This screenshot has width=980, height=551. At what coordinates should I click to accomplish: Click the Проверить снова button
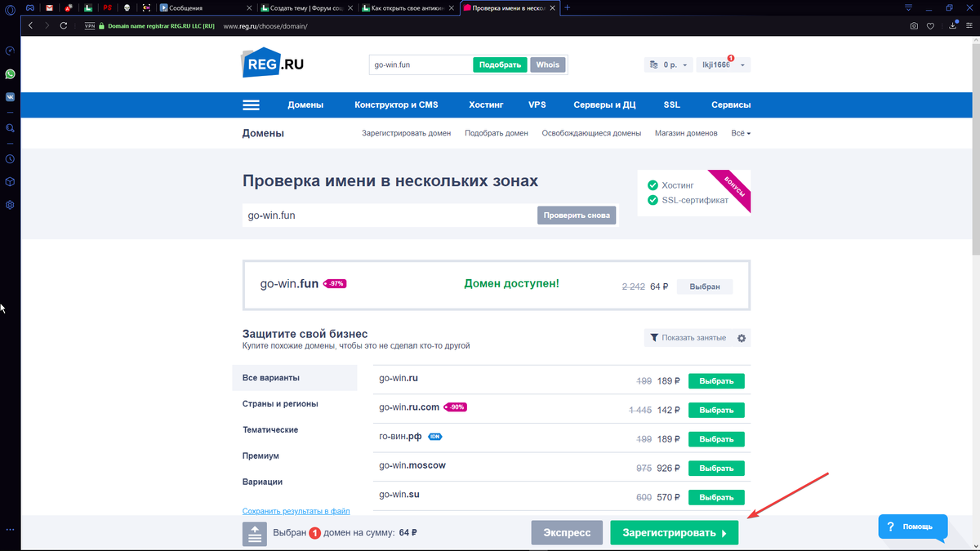(x=577, y=216)
